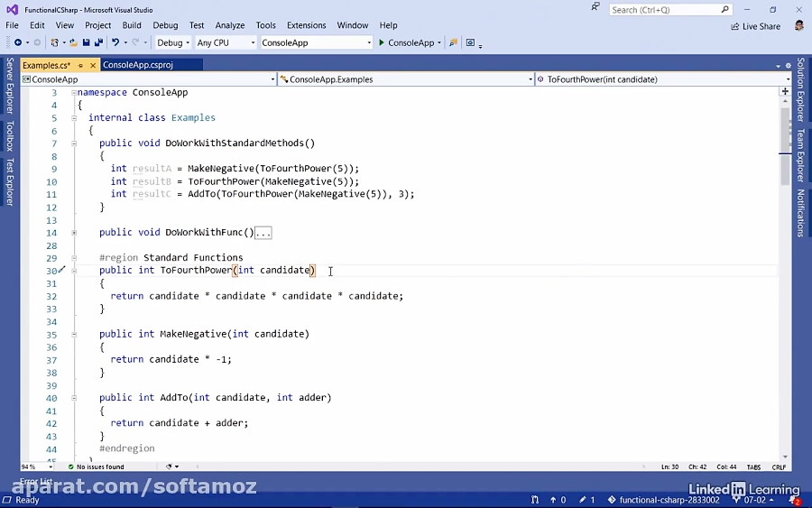This screenshot has width=812, height=508.
Task: Open the ConsoleApp startup project dropdown
Action: (x=316, y=42)
